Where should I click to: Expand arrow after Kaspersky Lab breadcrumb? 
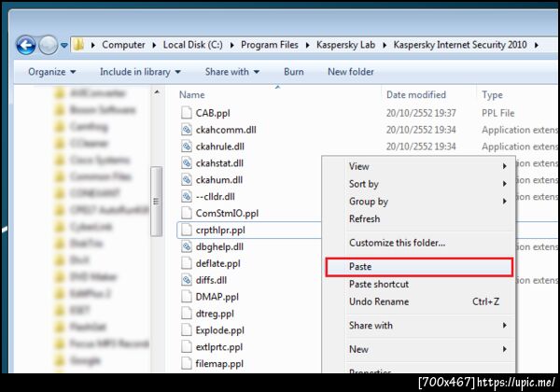click(385, 46)
